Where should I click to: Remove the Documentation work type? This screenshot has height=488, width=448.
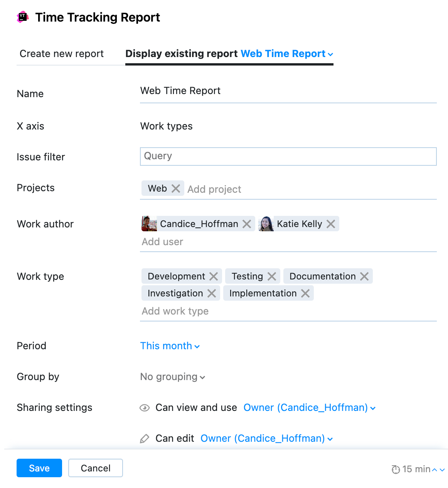point(364,276)
